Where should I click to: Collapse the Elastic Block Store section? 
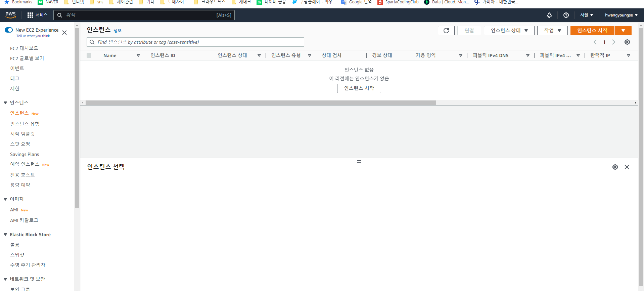click(5, 235)
